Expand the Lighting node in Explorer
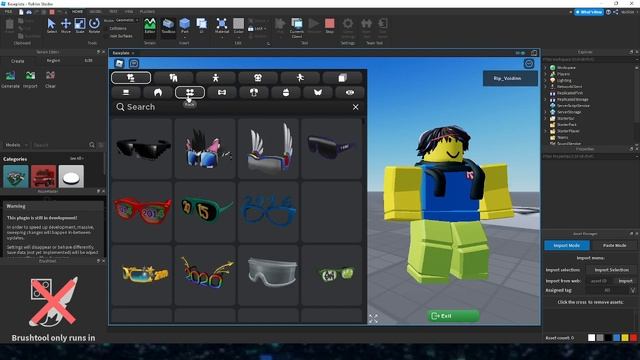 [546, 80]
